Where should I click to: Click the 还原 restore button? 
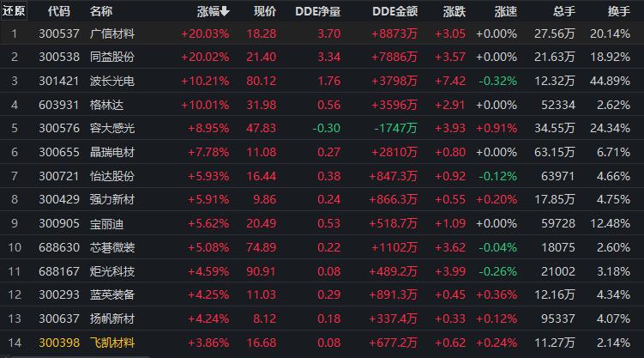tap(14, 11)
